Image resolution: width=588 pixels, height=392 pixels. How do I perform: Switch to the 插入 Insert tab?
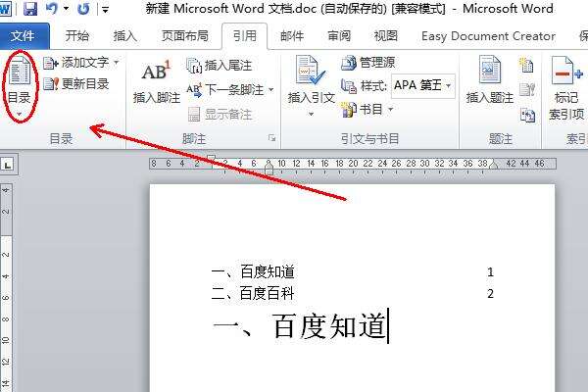click(125, 36)
